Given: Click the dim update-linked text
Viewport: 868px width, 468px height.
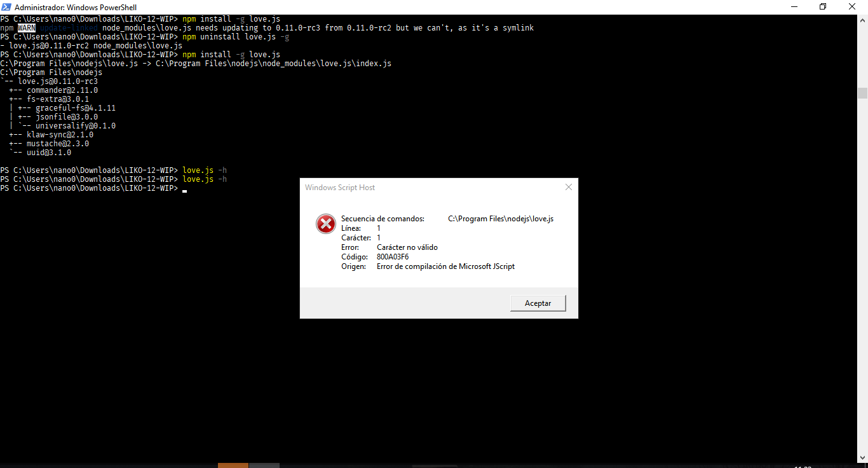Looking at the screenshot, I should tap(69, 28).
